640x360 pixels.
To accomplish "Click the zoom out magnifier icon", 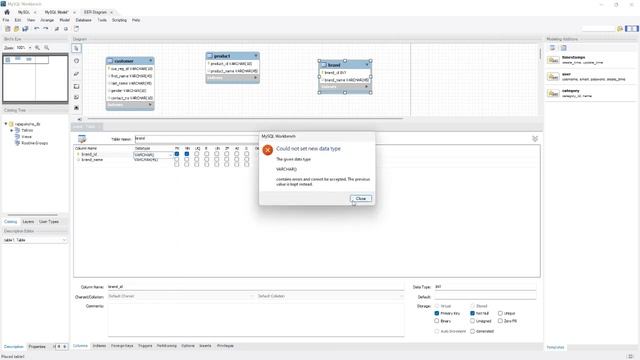I will click(x=47, y=48).
